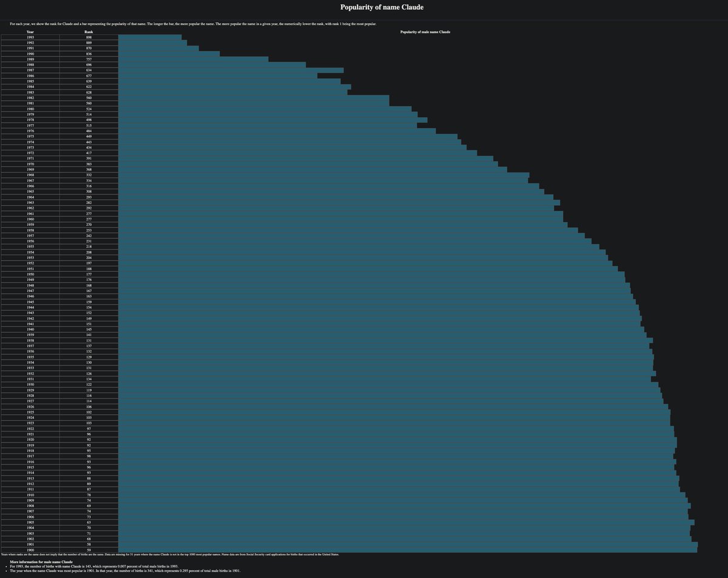Select the year cell '1990'
Viewport: 728px width, 578px height.
30,53
